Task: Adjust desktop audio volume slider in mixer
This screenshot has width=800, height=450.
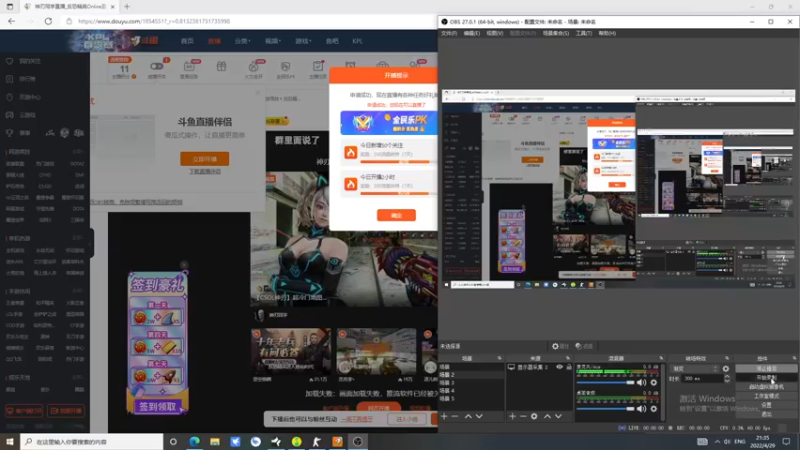Action: (x=605, y=409)
